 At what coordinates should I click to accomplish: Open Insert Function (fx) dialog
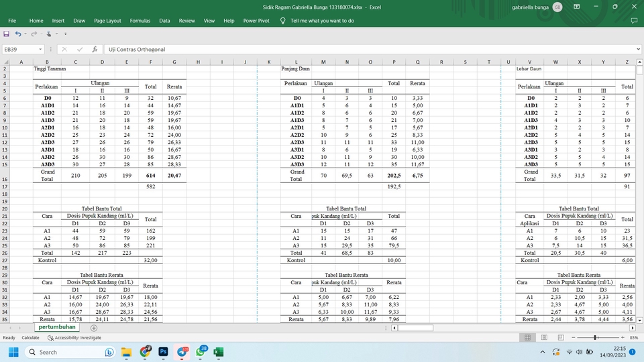(95, 49)
